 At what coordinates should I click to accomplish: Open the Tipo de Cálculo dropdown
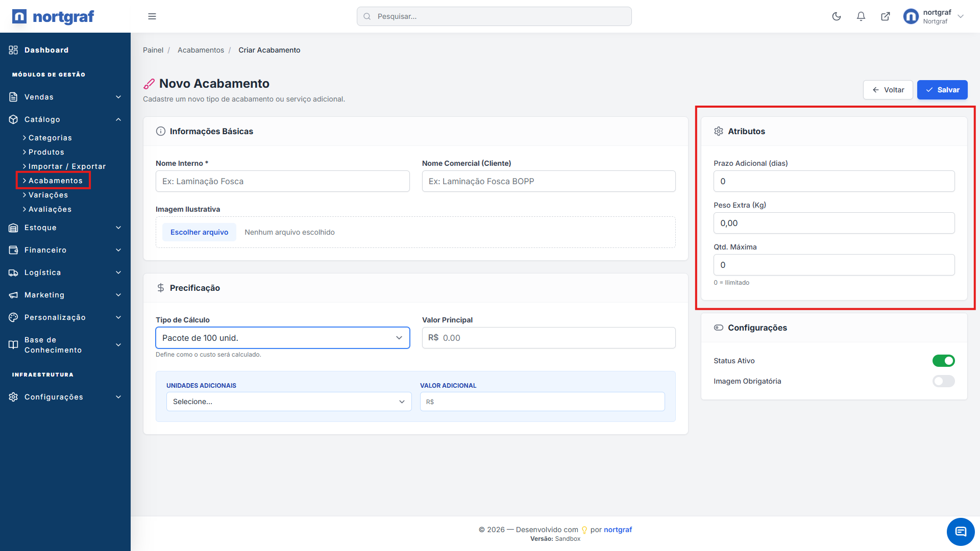pos(282,338)
